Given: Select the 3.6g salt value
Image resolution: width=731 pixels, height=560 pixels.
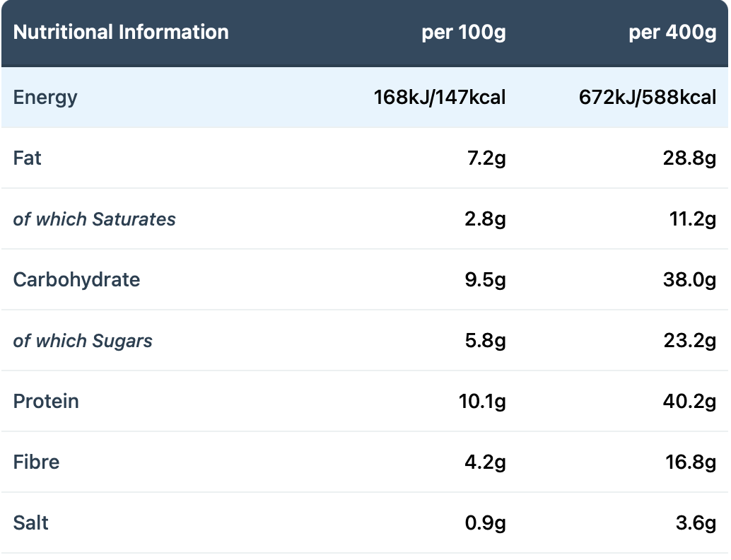Looking at the screenshot, I should tap(696, 523).
